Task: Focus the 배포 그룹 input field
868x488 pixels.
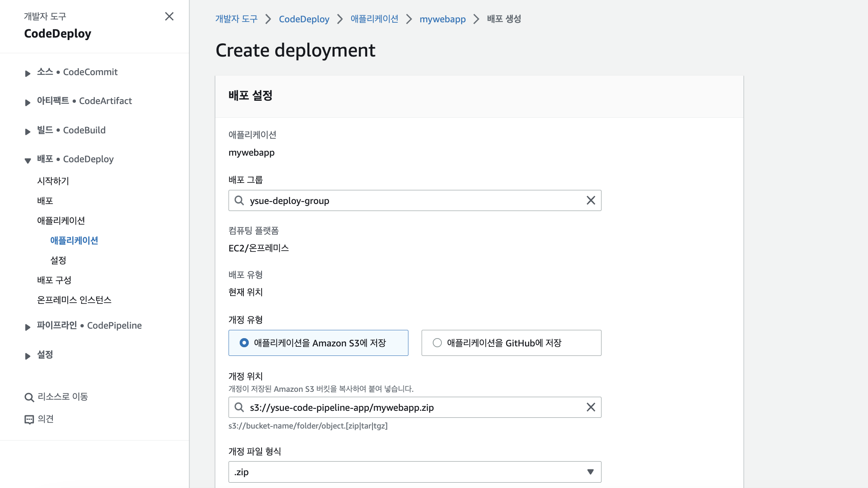Action: coord(415,201)
